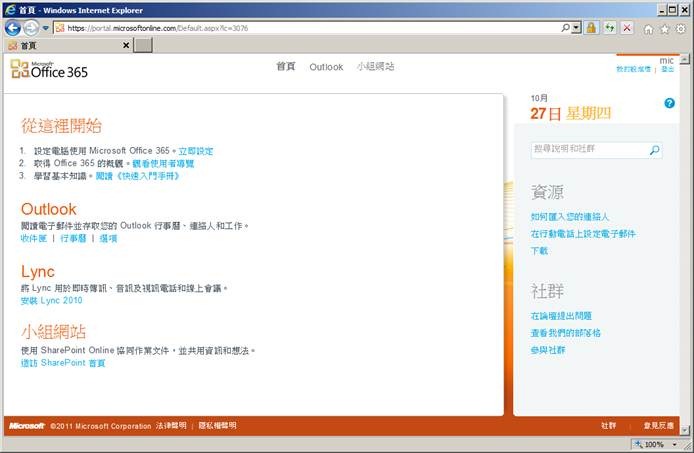Click the scrollbar up arrow

[x=685, y=59]
